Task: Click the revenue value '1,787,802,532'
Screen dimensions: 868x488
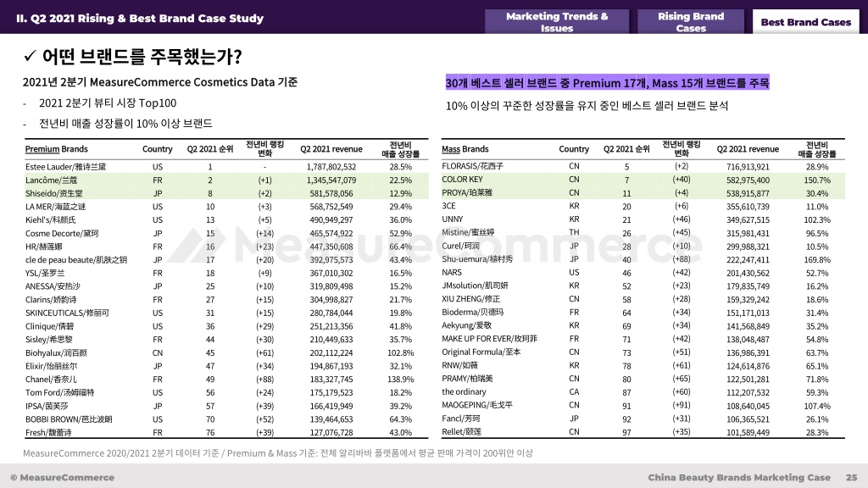Action: tap(331, 167)
